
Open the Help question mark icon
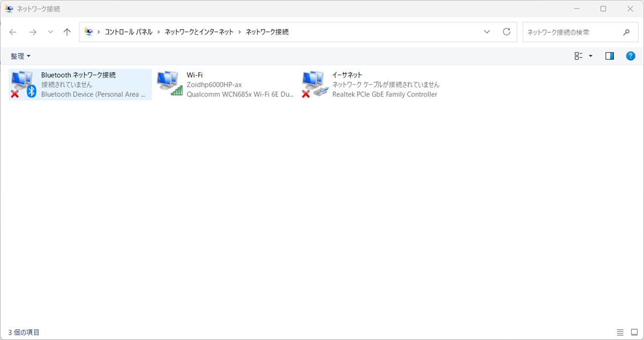631,56
